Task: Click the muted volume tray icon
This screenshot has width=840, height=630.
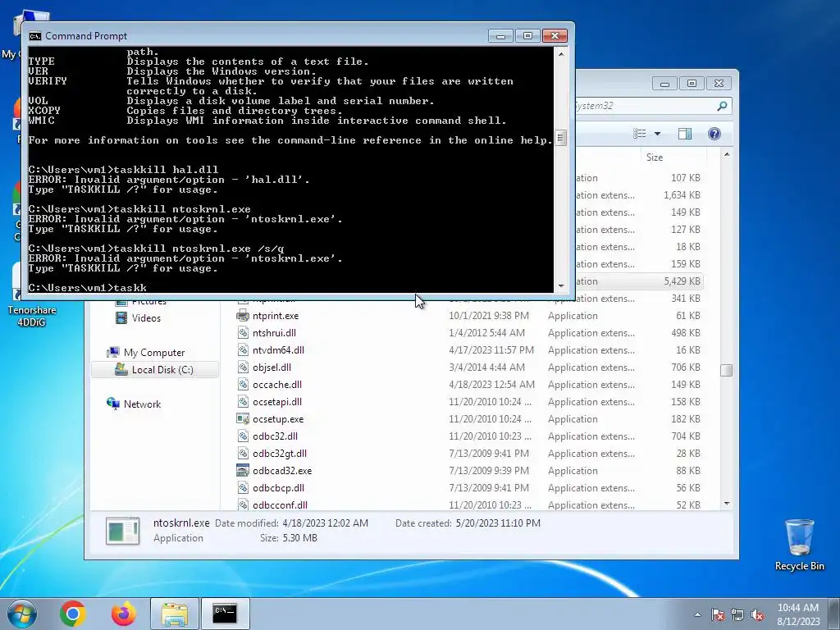Action: (757, 614)
